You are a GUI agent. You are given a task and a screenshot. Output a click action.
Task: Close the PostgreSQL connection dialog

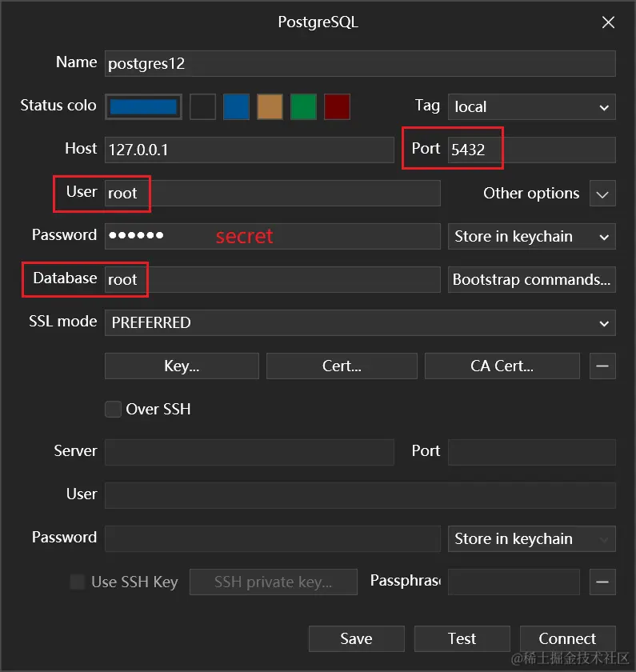point(608,22)
